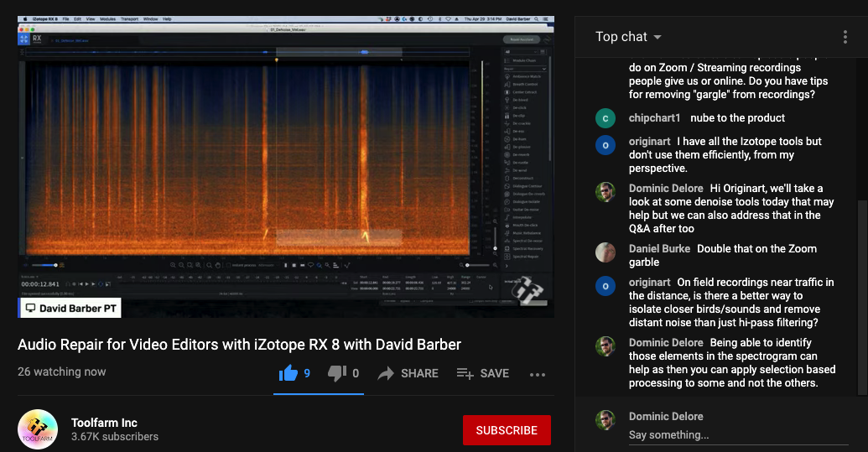Open the Toolfarm Inc channel avatar

pos(38,429)
